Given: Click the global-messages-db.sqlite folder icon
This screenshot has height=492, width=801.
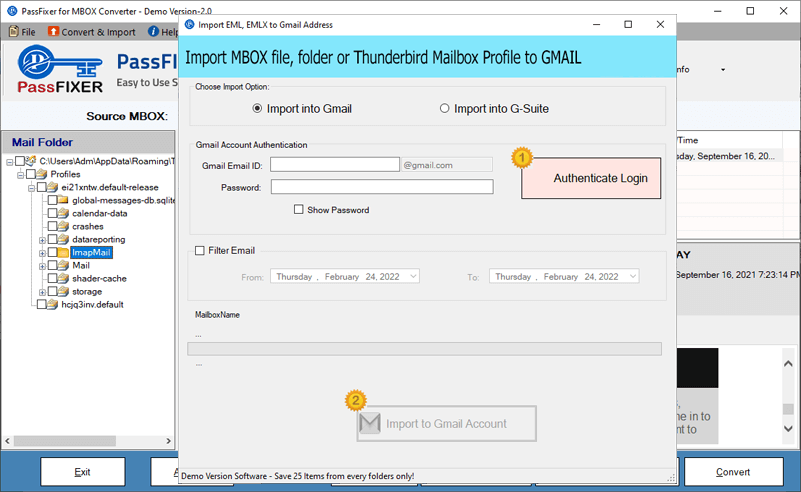Looking at the screenshot, I should coord(63,200).
